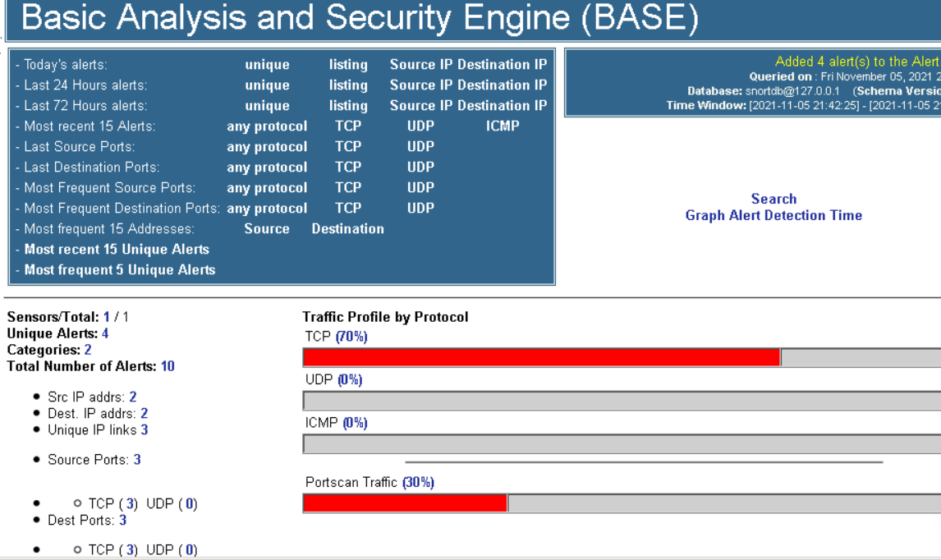941x560 pixels.
Task: Show Most recent 15 Alerts any protocol
Action: point(267,126)
